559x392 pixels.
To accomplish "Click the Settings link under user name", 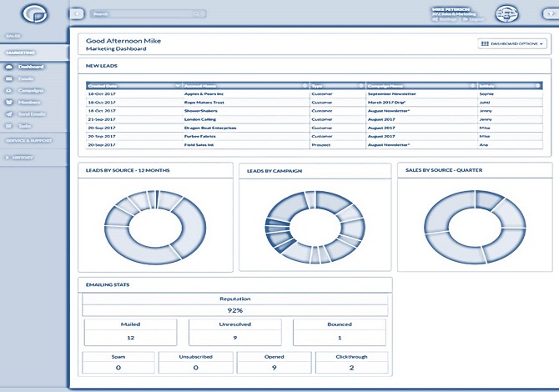I will tap(448, 18).
